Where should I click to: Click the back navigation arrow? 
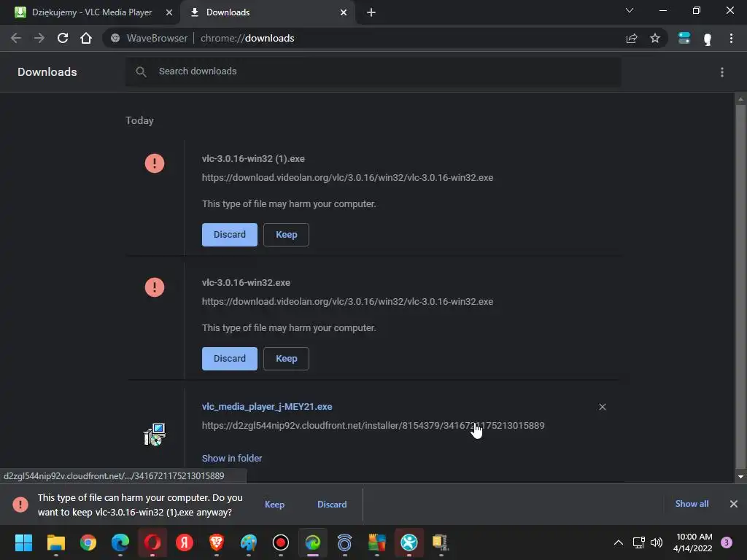pos(16,38)
